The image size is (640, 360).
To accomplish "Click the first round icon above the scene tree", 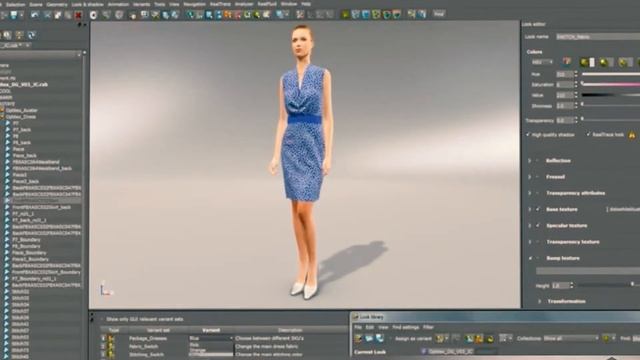I will (x=7, y=35).
